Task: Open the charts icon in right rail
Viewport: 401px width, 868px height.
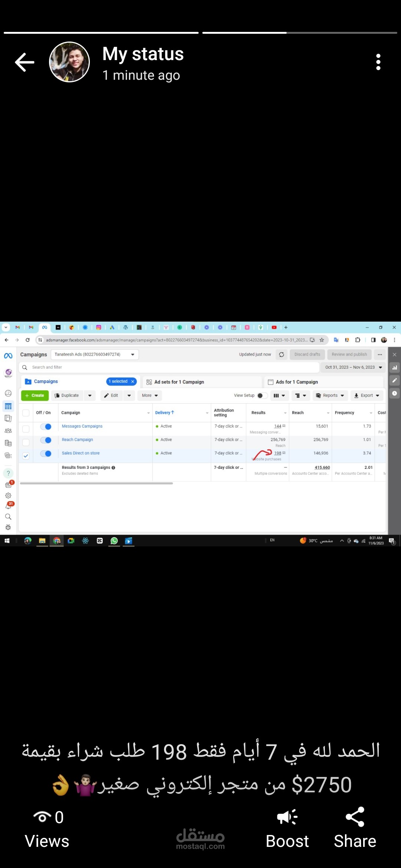Action: point(395,367)
